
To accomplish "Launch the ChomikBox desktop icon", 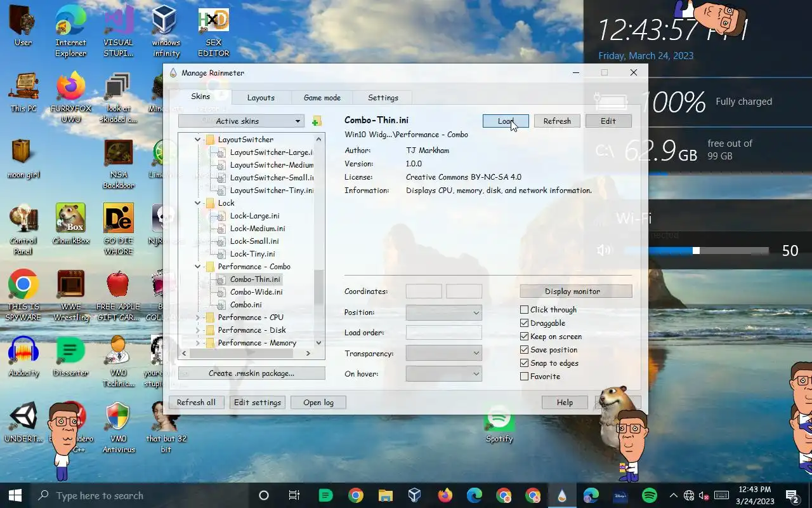I will click(x=71, y=225).
